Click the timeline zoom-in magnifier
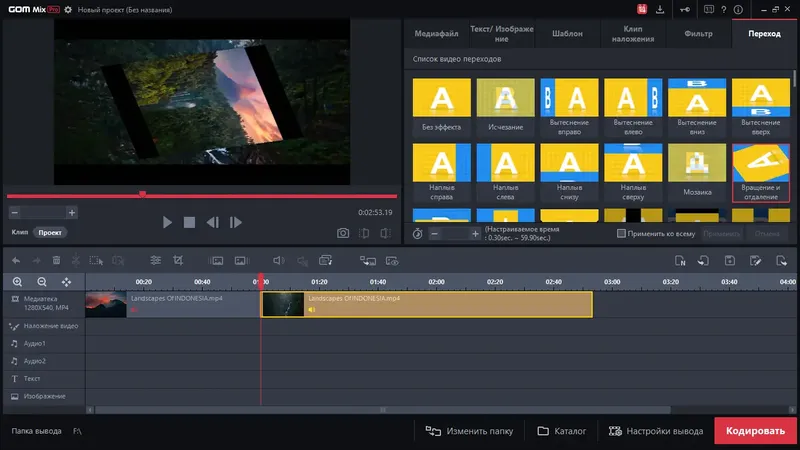800x450 pixels. [x=17, y=282]
